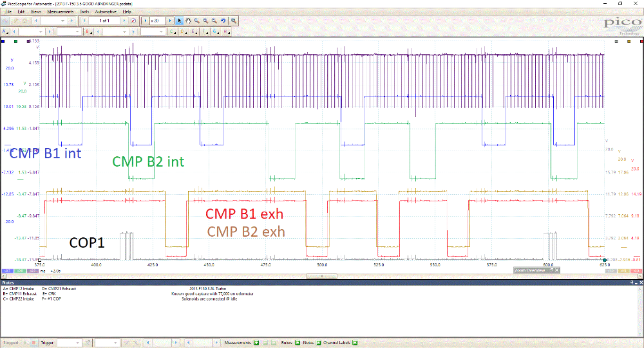Open the Measurements menu
The height and width of the screenshot is (348, 644).
click(x=60, y=12)
